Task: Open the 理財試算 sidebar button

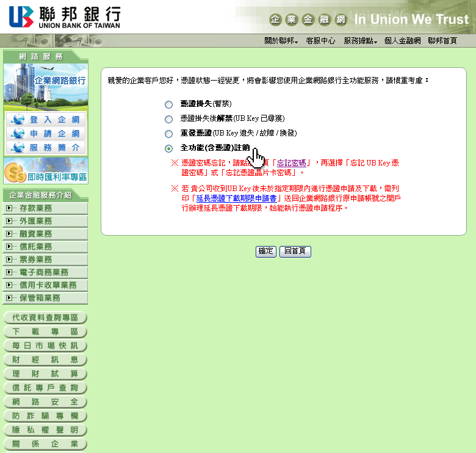Action: pos(45,374)
